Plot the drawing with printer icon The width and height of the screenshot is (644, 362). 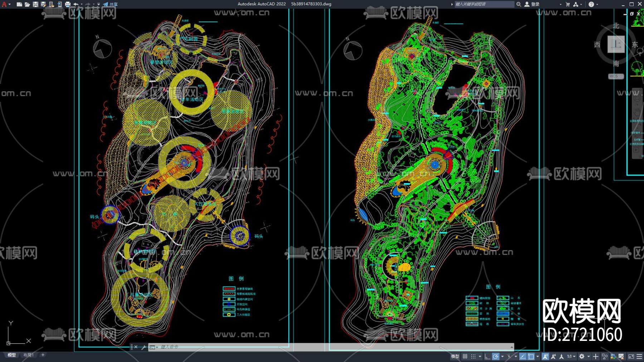click(68, 4)
